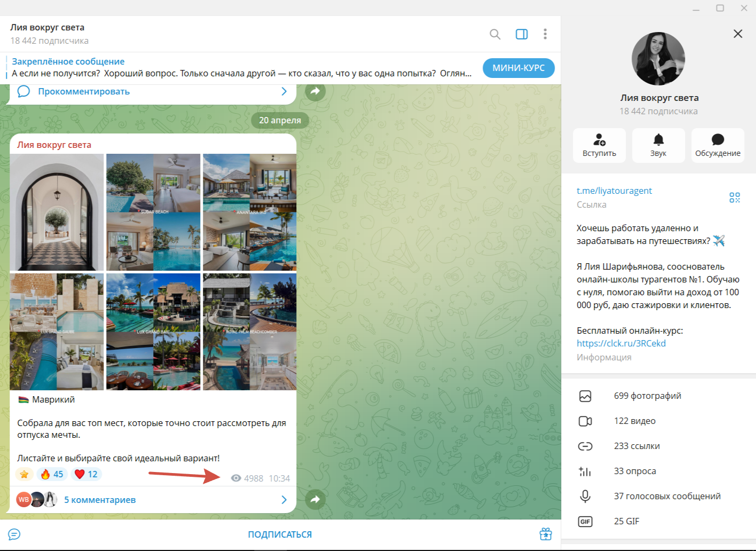Viewport: 756px width, 551px height.
Task: Open the МИНИ-КУРС pinned button
Action: tap(518, 68)
